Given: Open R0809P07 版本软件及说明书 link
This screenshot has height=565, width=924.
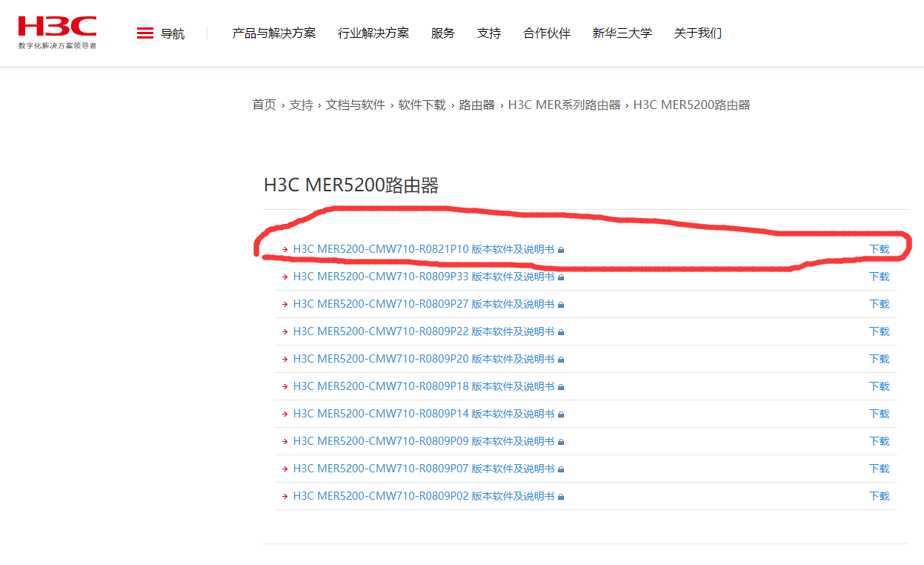Looking at the screenshot, I should tap(424, 469).
